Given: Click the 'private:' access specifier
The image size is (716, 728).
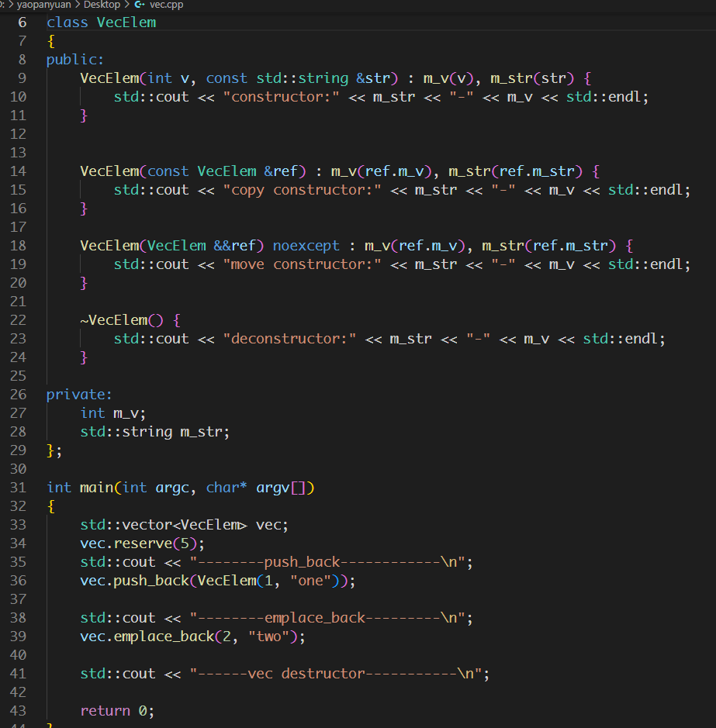Looking at the screenshot, I should [79, 394].
